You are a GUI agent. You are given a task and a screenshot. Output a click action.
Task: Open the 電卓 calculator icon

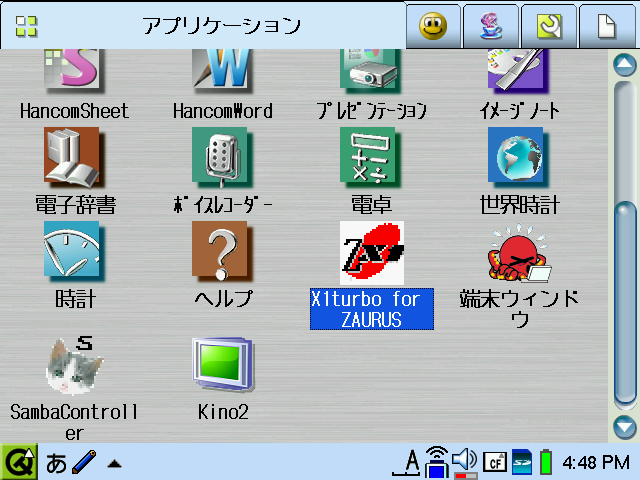click(x=371, y=157)
